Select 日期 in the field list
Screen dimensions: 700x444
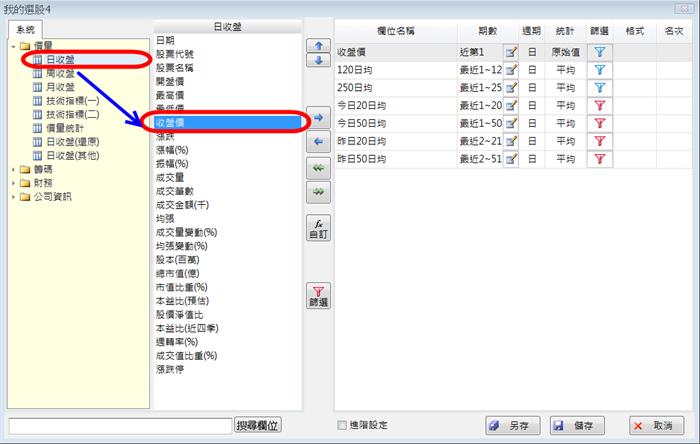(165, 41)
